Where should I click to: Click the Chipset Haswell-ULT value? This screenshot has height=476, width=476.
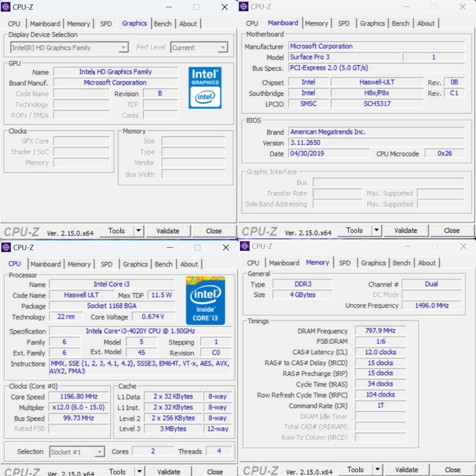377,82
